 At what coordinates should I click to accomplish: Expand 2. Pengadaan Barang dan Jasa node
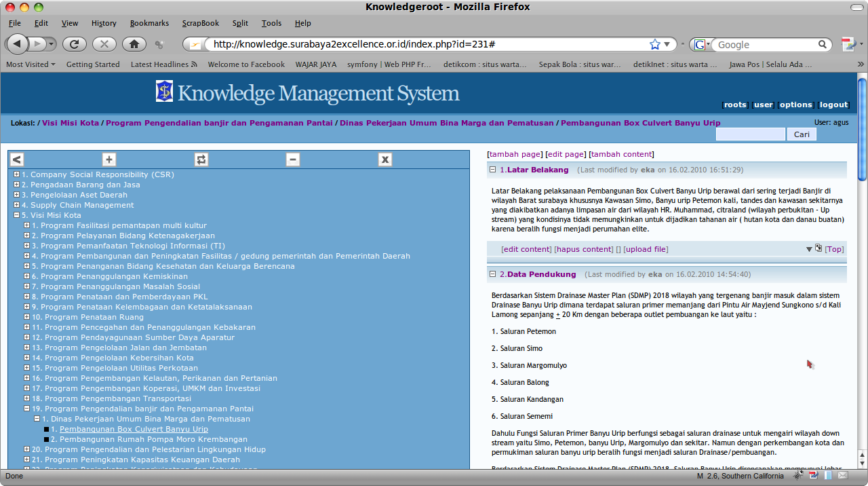[16, 185]
